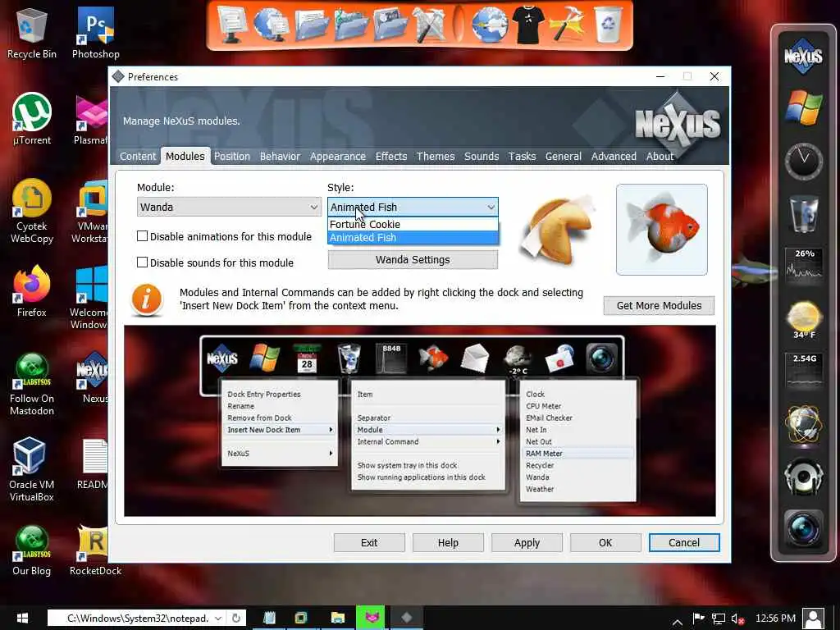This screenshot has height=630, width=840.
Task: Launch Firefox from the desktop
Action: [x=32, y=291]
